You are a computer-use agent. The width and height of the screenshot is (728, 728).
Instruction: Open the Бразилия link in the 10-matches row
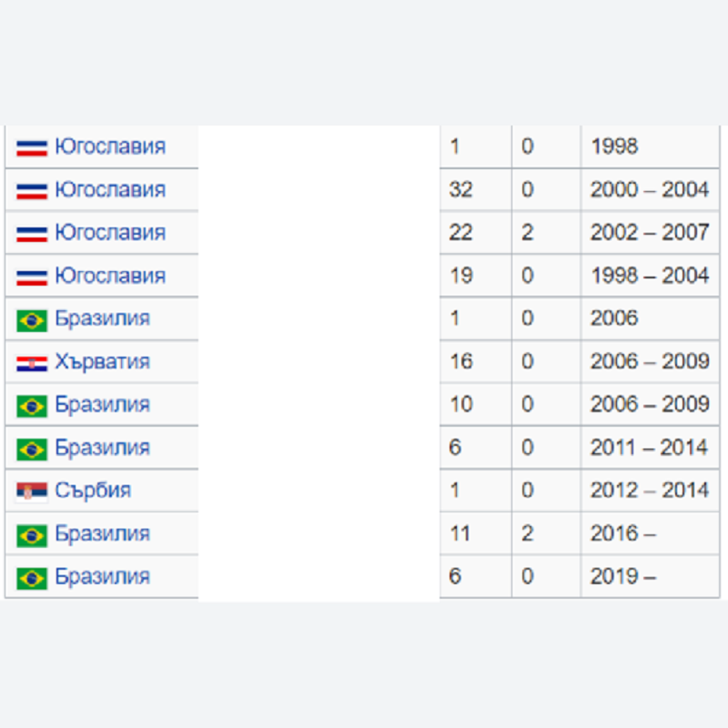(x=102, y=404)
